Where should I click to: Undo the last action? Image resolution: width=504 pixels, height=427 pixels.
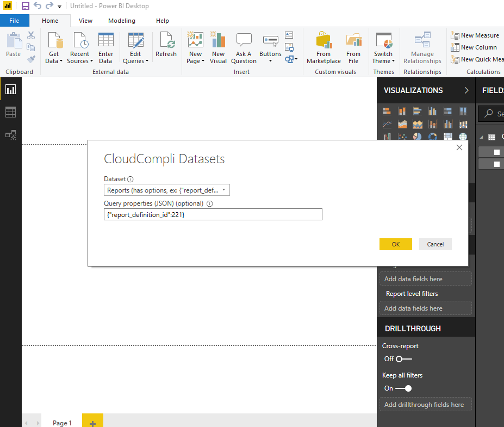click(38, 6)
